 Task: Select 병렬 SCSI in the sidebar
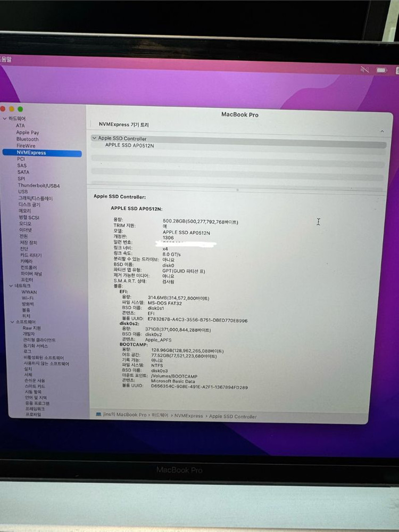click(x=29, y=217)
